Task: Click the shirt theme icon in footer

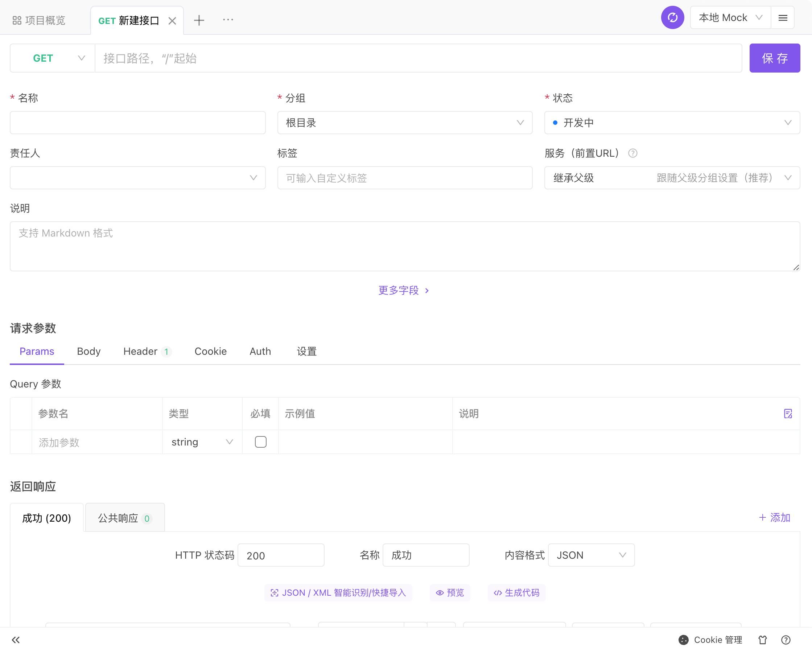Action: point(762,640)
